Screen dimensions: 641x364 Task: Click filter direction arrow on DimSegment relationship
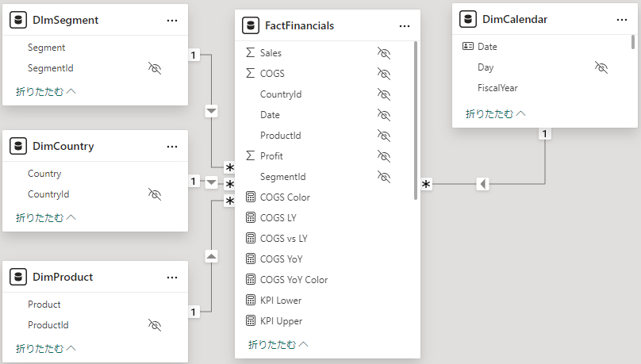coord(211,111)
